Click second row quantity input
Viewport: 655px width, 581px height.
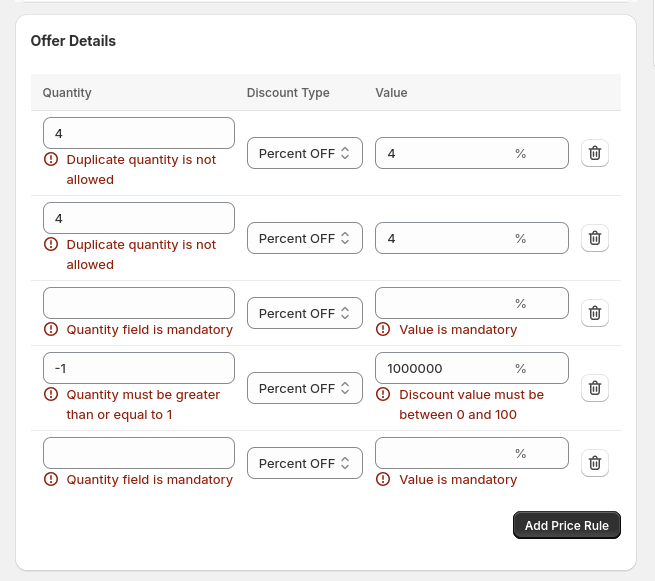138,218
